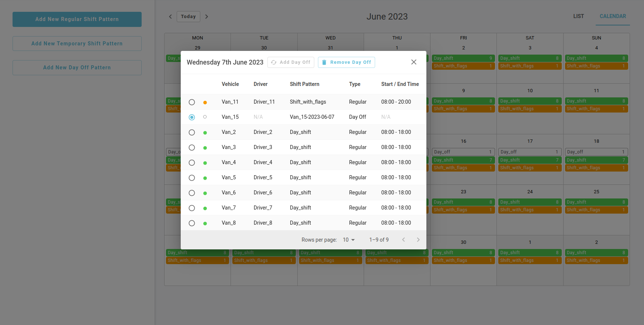Click Add New Regular Shift Pattern button
Screen dimensions: 644x325
pos(77,19)
